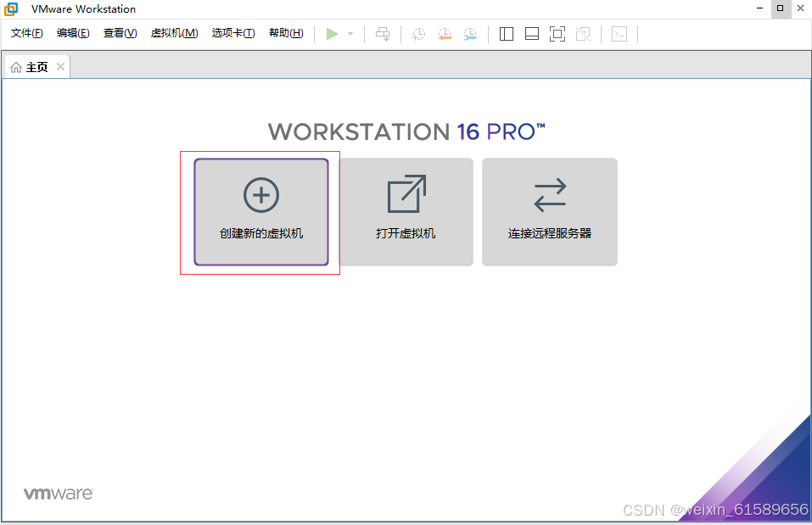Click the two-arrows remote server icon
Screen dimensions: 812x525
point(550,195)
